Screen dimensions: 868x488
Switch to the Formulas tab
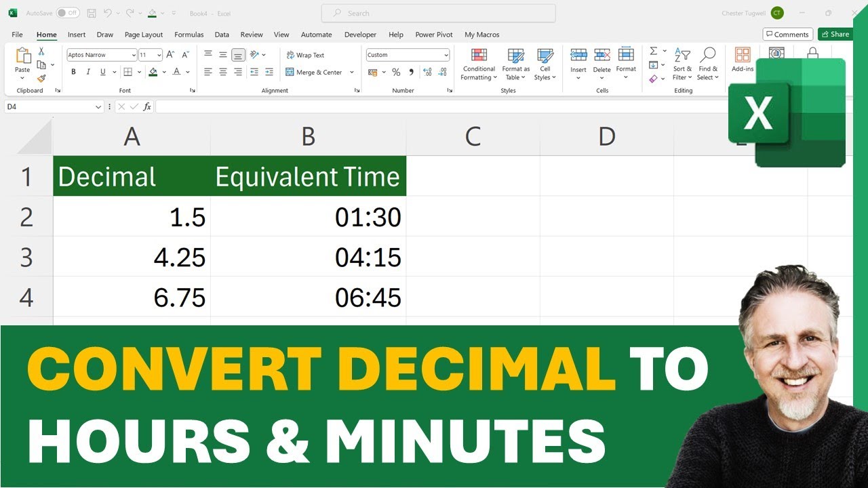click(189, 35)
